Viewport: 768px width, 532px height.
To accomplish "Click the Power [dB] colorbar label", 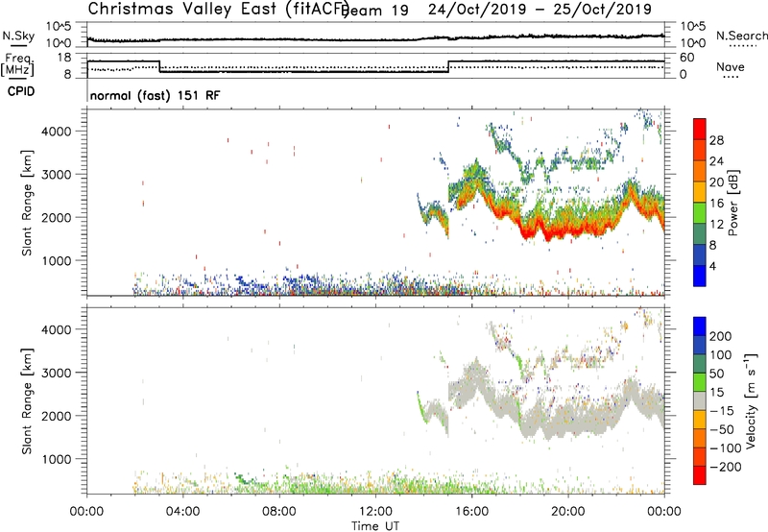I will (x=732, y=203).
